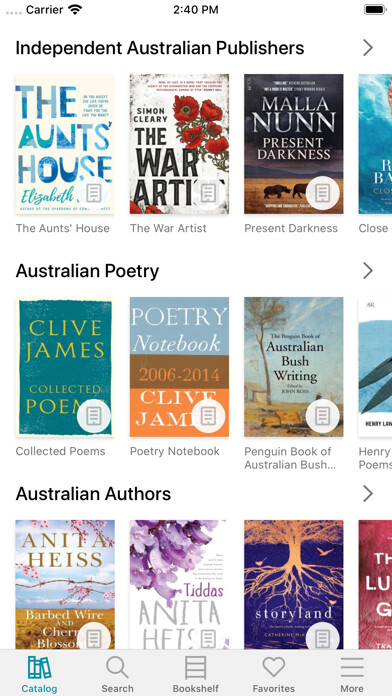Tap ebook badge on Present Darkness cover
The image size is (392, 696).
(322, 193)
